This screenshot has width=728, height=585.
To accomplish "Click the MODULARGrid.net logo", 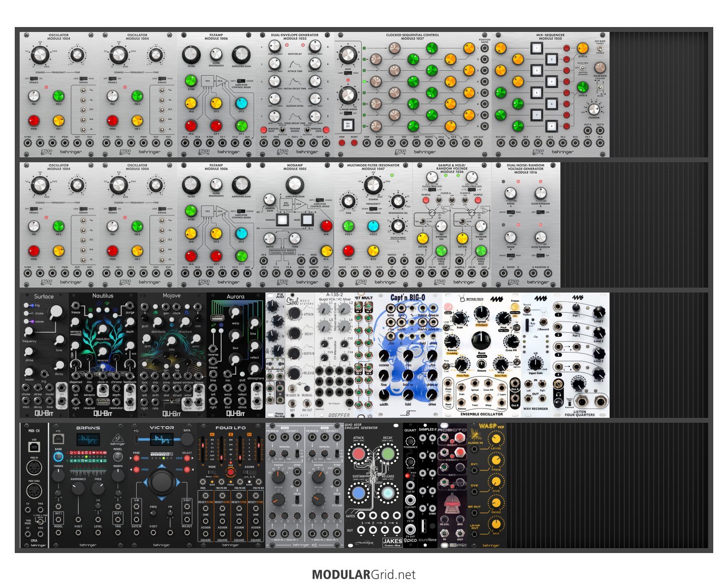I will 364,575.
